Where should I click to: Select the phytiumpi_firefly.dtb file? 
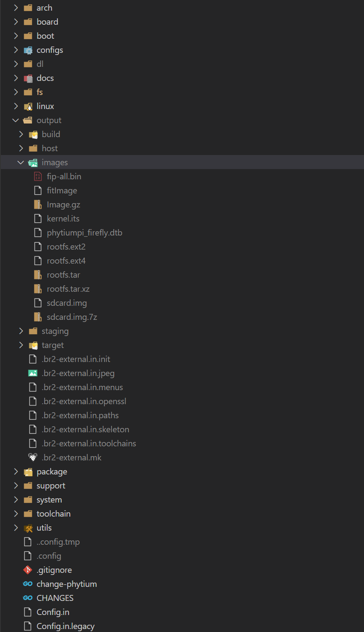tap(84, 233)
